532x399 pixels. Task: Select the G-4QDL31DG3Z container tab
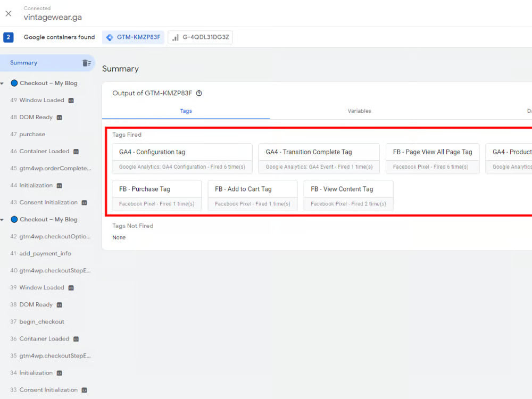coord(201,37)
